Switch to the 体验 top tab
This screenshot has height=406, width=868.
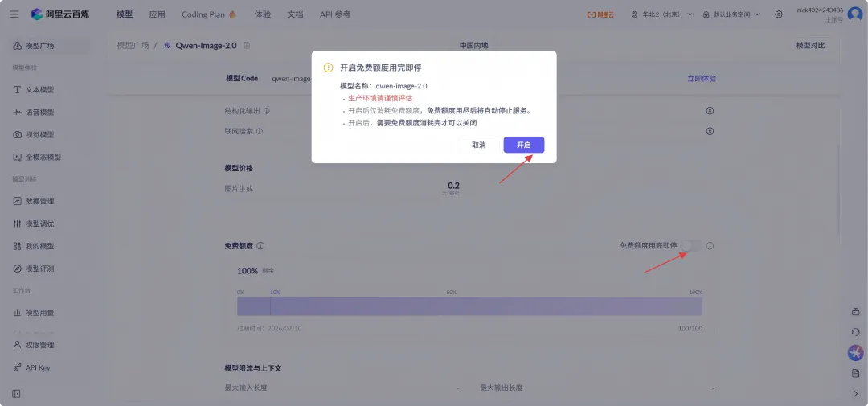click(262, 14)
